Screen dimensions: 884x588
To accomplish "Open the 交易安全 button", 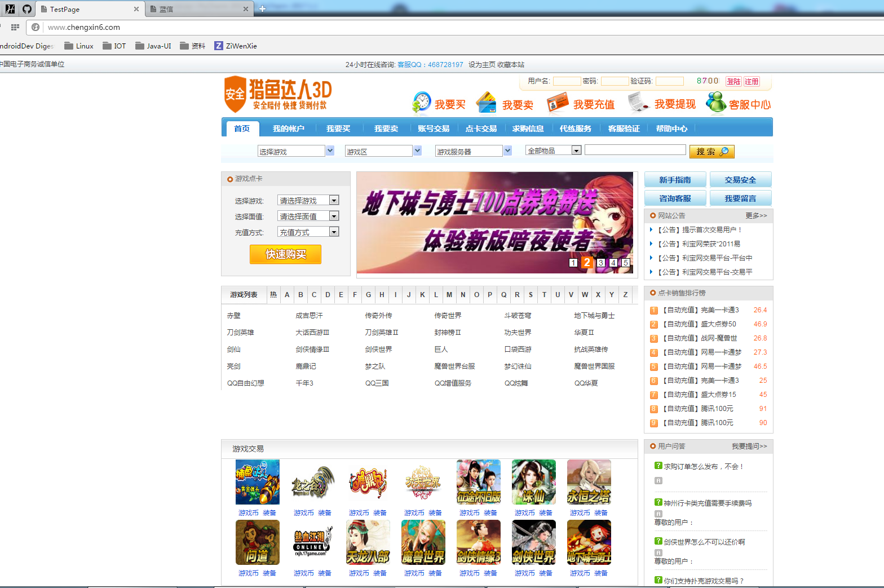I will [740, 180].
